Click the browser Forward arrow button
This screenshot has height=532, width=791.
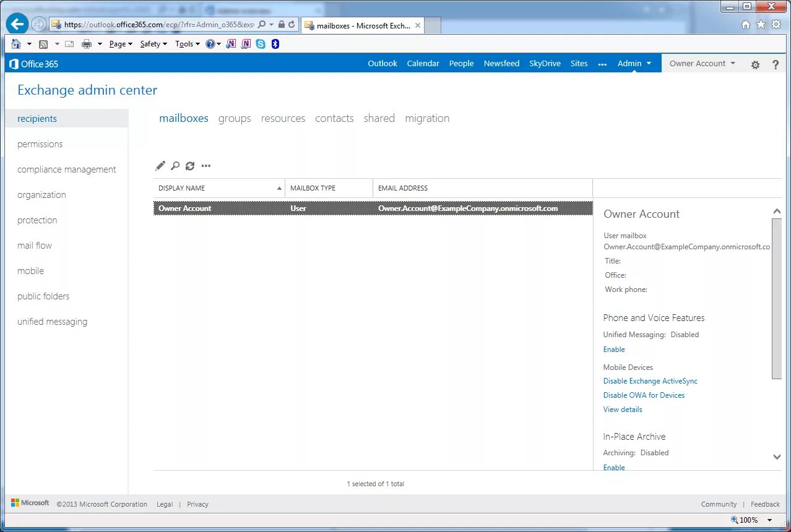point(39,24)
